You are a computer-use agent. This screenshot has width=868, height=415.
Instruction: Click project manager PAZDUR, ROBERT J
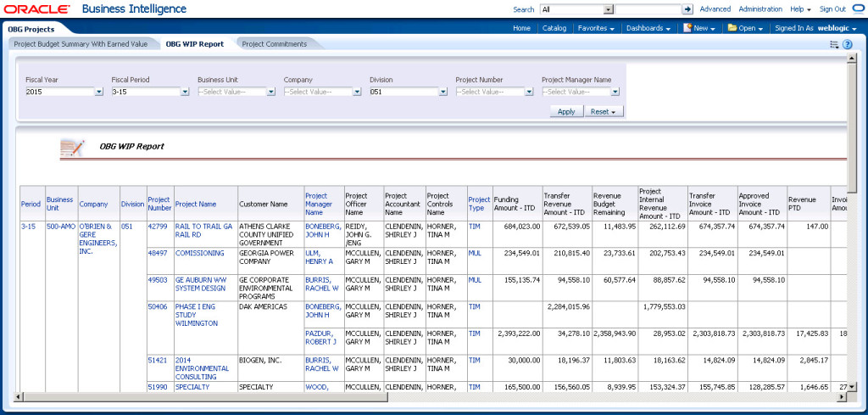click(x=320, y=338)
